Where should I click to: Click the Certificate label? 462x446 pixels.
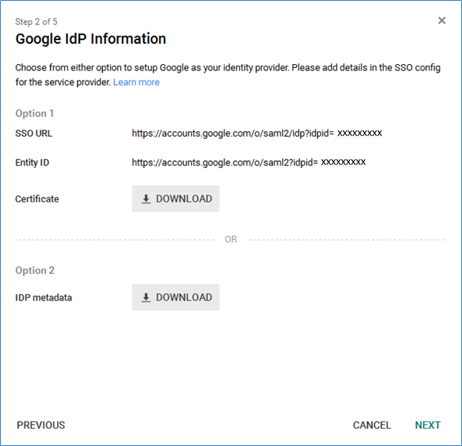click(x=37, y=199)
